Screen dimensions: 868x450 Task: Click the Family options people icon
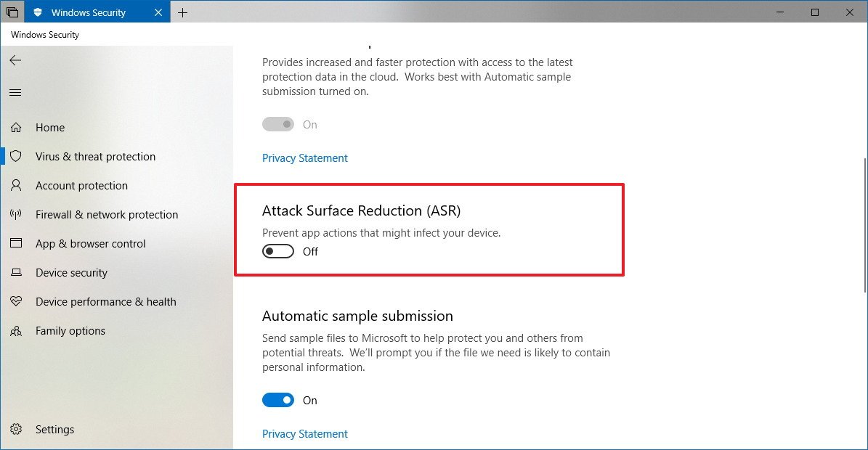point(16,331)
